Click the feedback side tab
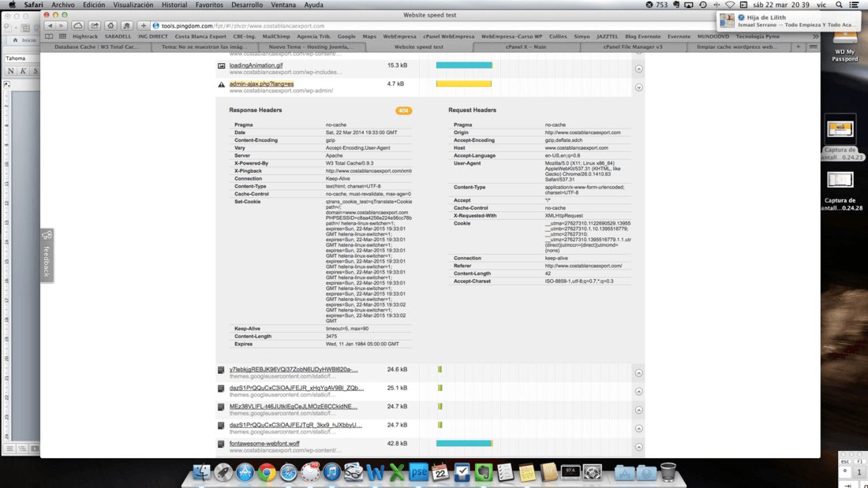868x488 pixels. (47, 255)
